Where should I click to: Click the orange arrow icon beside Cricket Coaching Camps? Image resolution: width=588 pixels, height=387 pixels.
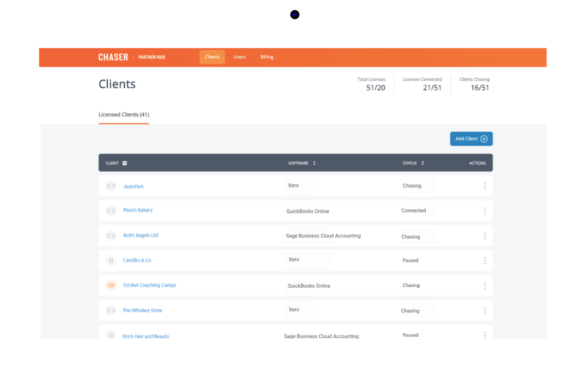(x=111, y=285)
